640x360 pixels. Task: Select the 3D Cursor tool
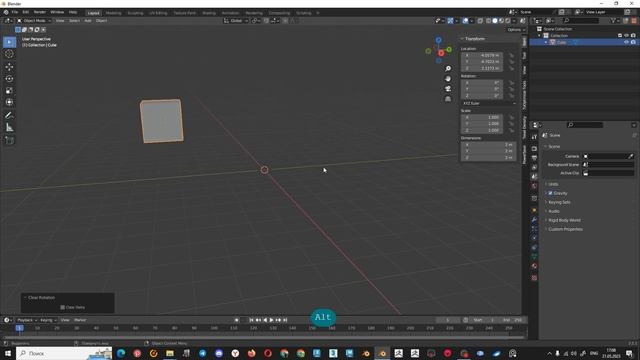point(9,54)
